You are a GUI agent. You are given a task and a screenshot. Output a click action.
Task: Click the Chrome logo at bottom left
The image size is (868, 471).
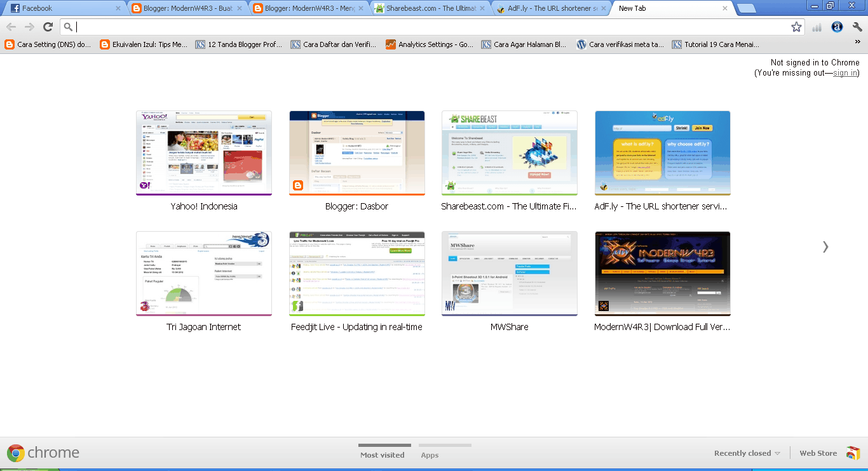[x=16, y=453]
